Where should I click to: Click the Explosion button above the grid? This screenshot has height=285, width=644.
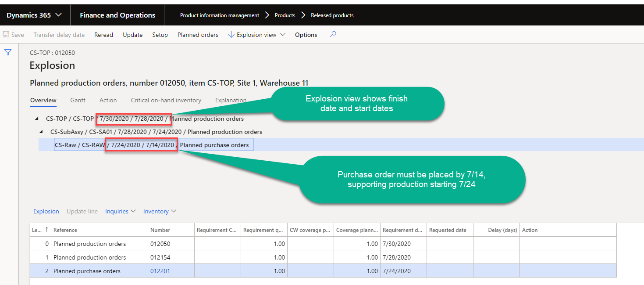click(x=46, y=211)
